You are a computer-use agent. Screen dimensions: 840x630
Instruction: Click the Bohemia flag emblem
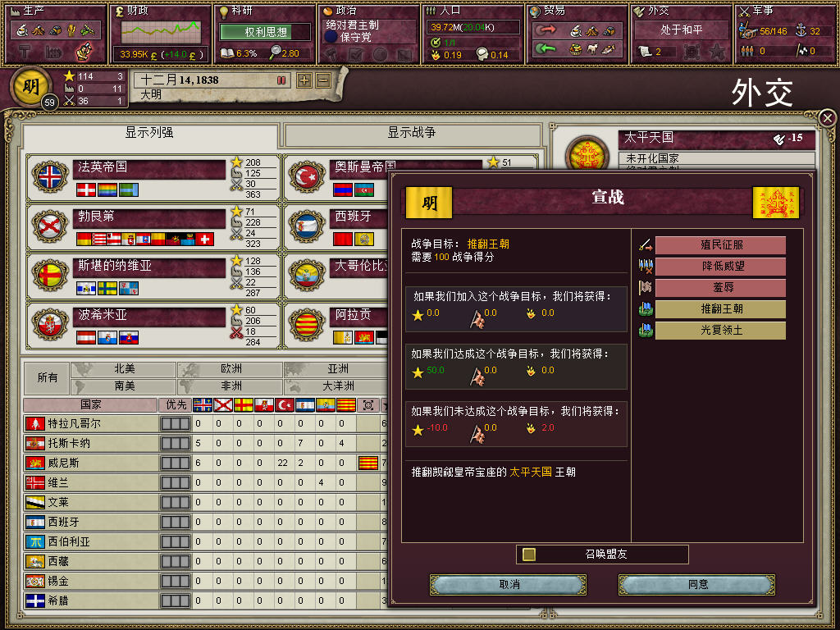[50, 325]
